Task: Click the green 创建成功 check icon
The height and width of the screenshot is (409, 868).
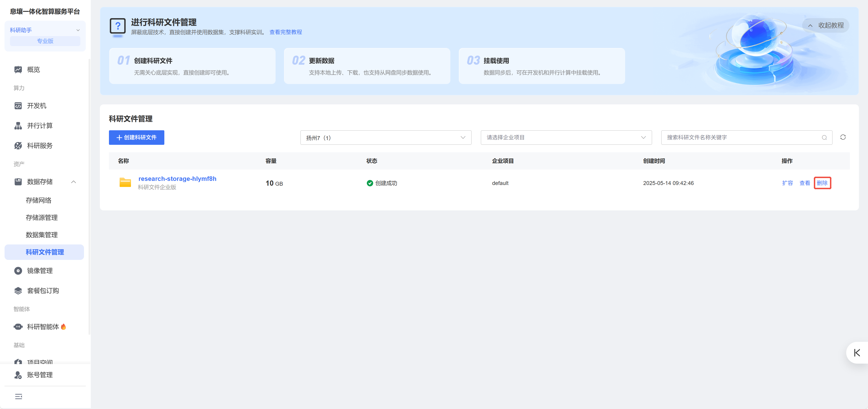Action: (370, 183)
